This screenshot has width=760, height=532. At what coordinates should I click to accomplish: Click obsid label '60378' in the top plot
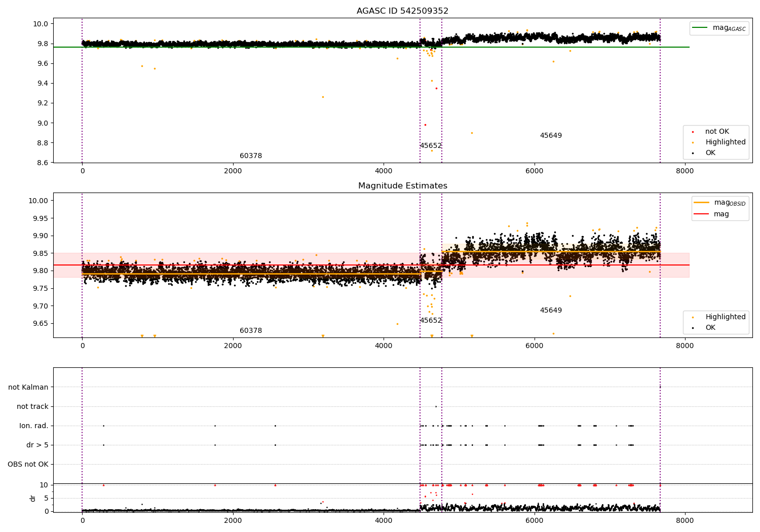pyautogui.click(x=251, y=156)
